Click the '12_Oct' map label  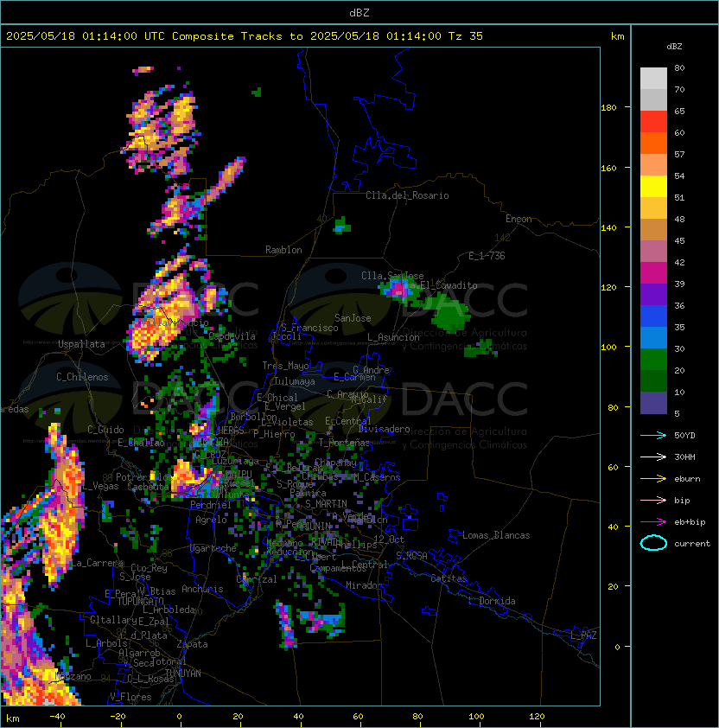click(x=389, y=540)
